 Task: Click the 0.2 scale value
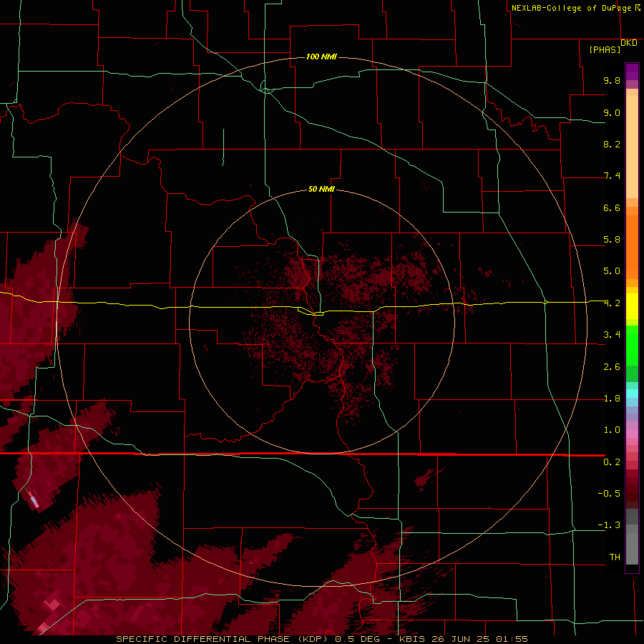click(x=612, y=462)
